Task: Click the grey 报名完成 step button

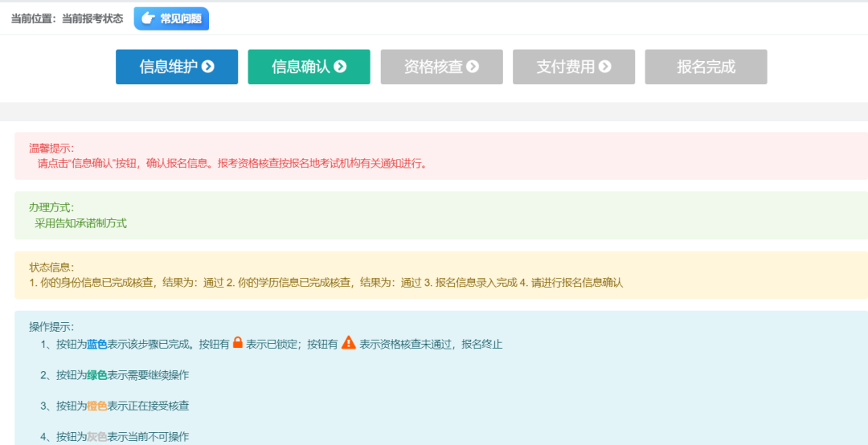Action: (706, 67)
